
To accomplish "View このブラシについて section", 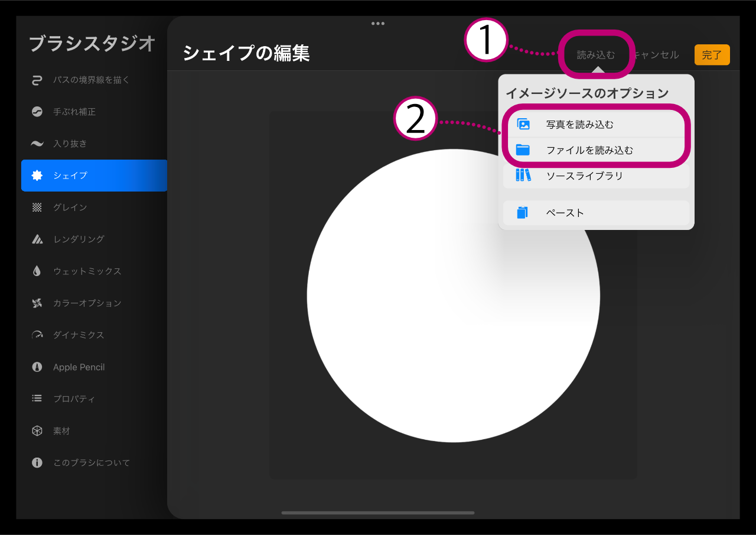I will tap(94, 463).
